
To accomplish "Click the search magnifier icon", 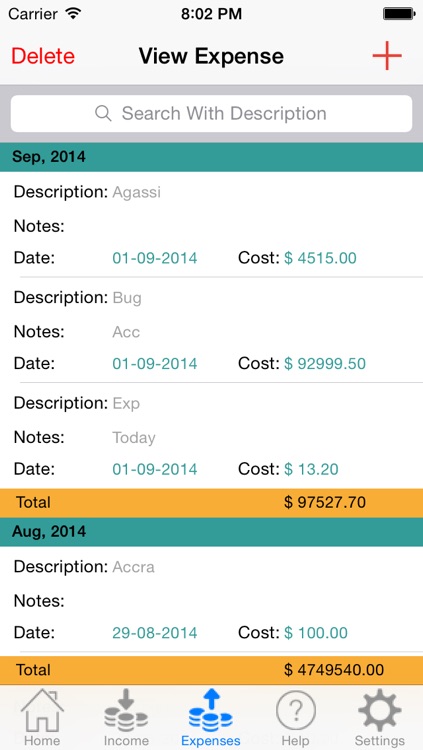I will (103, 113).
